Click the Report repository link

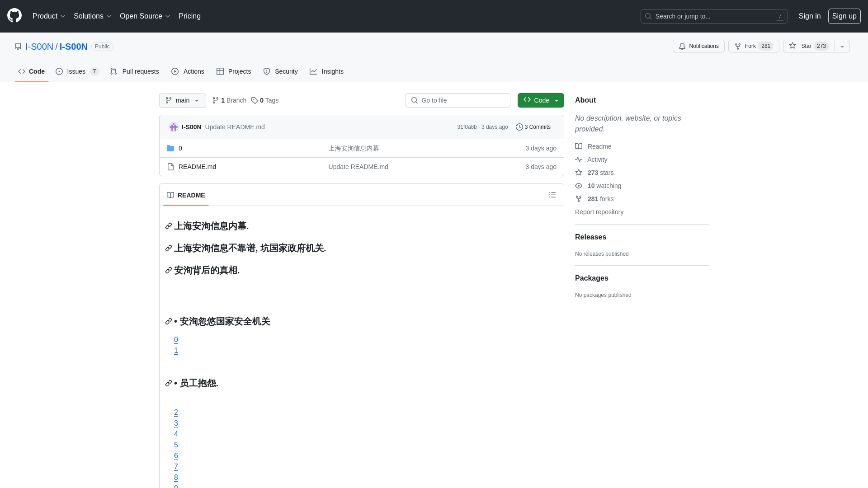(x=599, y=212)
